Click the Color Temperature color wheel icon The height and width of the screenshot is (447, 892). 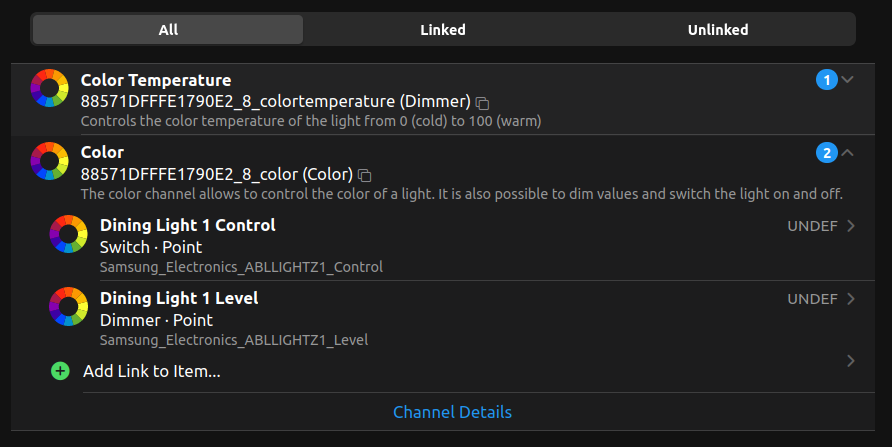point(49,88)
